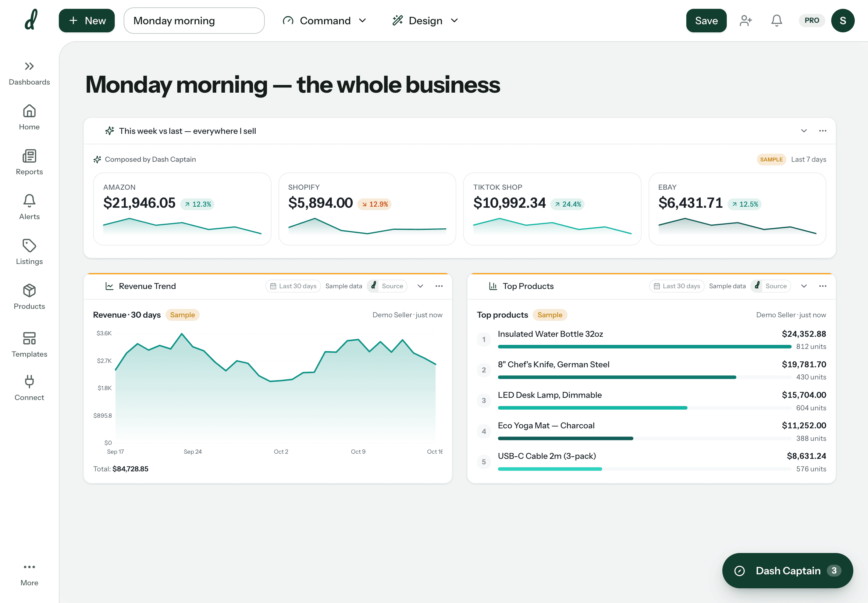Open three-dot menu of This week widget
The image size is (868, 603).
[x=823, y=131]
